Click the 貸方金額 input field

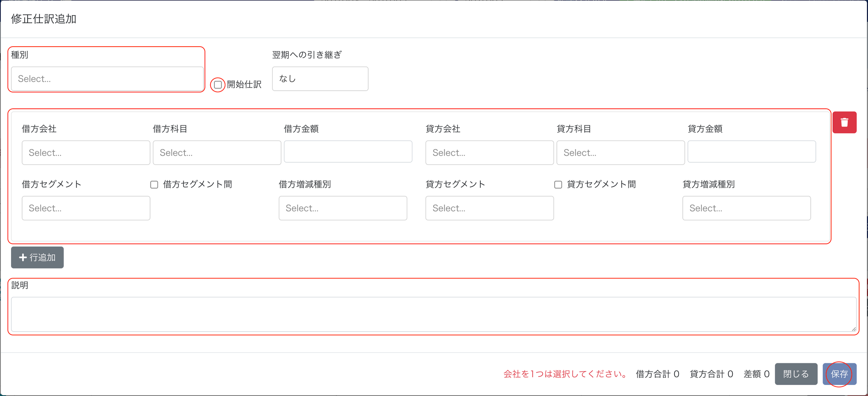[751, 152]
